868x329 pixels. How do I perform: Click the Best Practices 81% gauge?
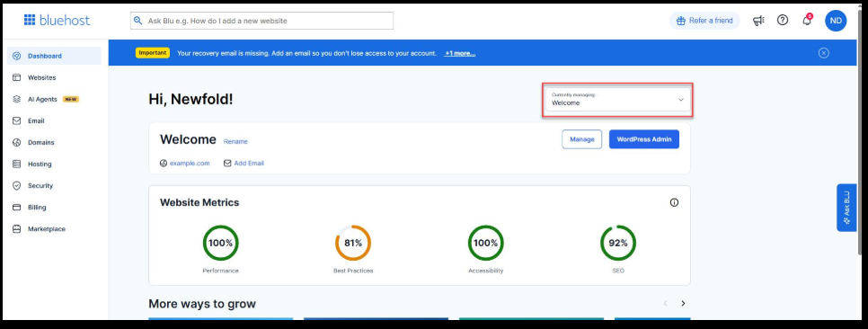[x=353, y=243]
